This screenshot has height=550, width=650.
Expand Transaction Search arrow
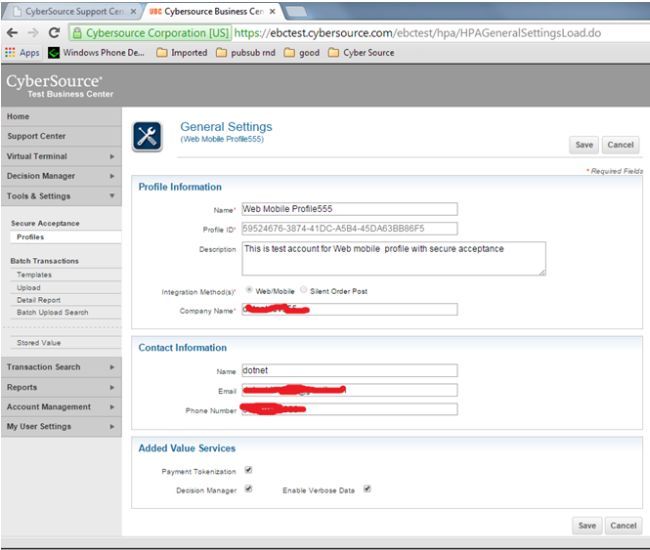tap(112, 367)
